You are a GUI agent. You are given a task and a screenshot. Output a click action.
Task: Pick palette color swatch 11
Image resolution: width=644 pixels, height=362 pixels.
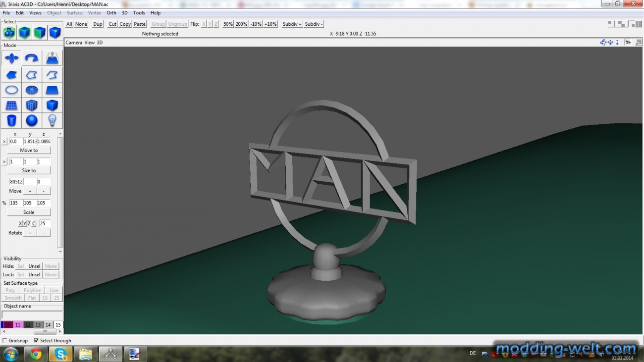pyautogui.click(x=18, y=325)
